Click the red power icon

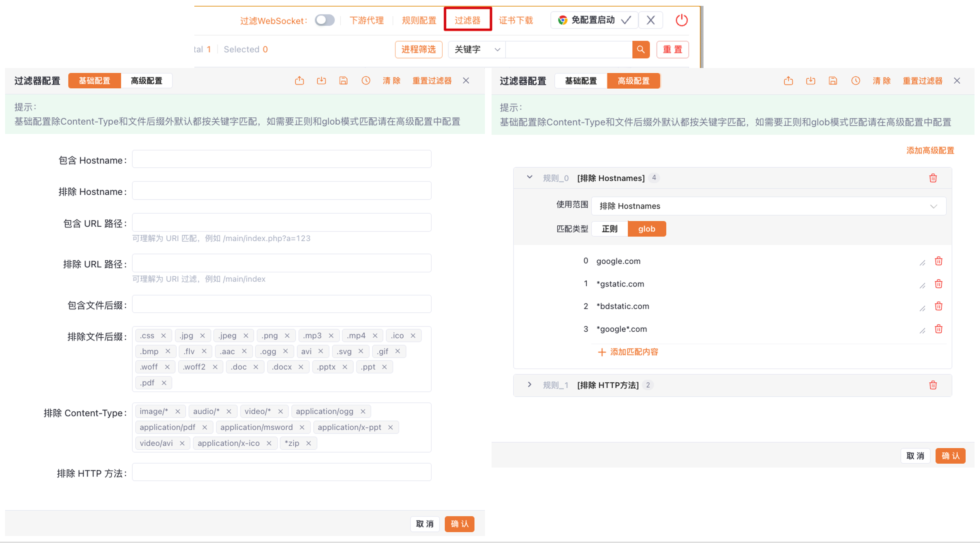(682, 20)
